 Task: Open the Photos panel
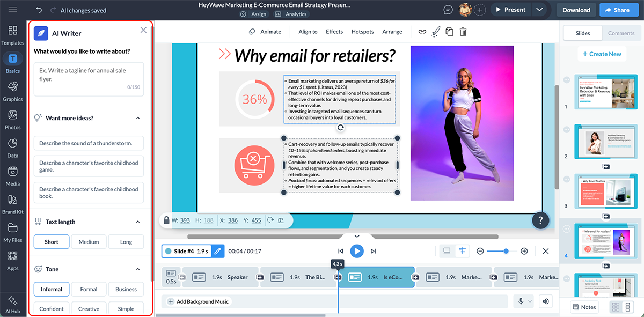(13, 119)
